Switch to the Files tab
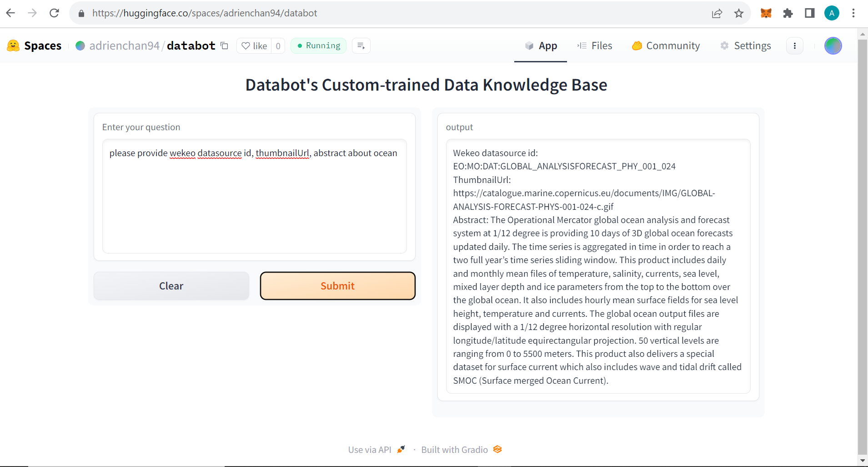The width and height of the screenshot is (868, 467). [595, 46]
